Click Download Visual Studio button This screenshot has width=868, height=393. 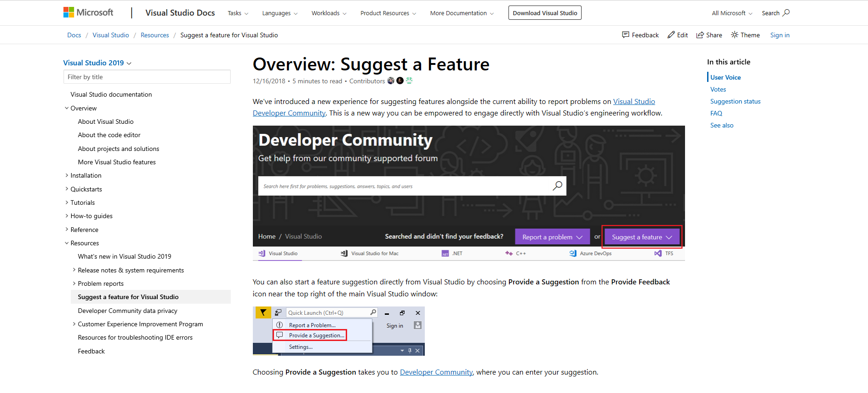click(545, 13)
